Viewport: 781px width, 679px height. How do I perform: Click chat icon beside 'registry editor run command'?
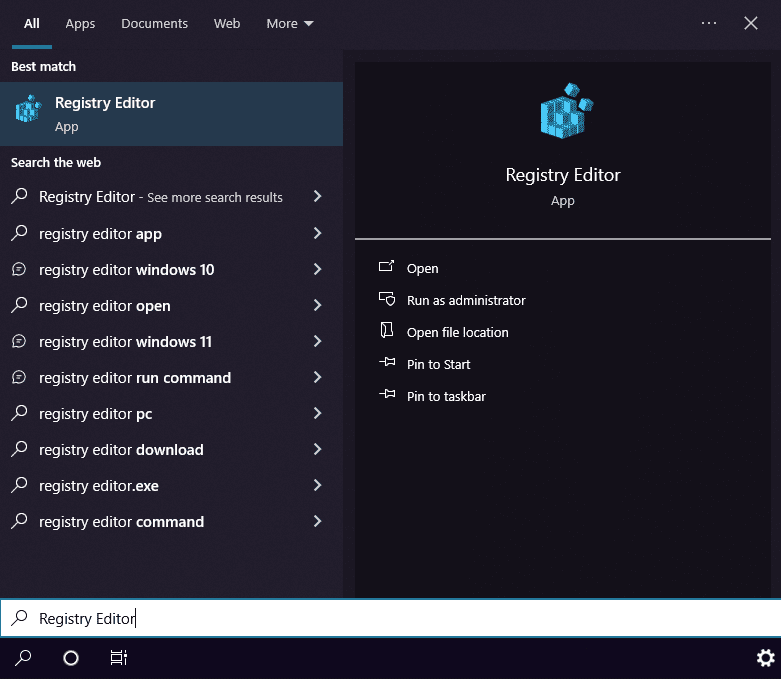tap(19, 377)
